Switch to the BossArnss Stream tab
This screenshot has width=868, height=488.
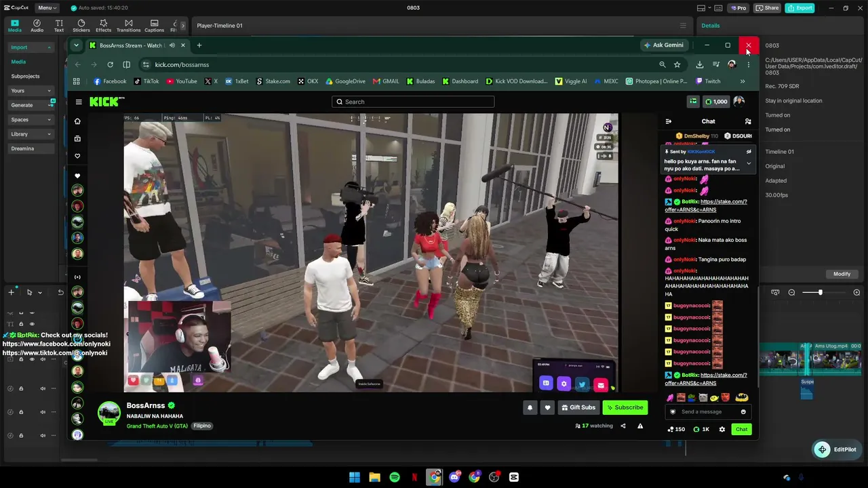coord(131,45)
